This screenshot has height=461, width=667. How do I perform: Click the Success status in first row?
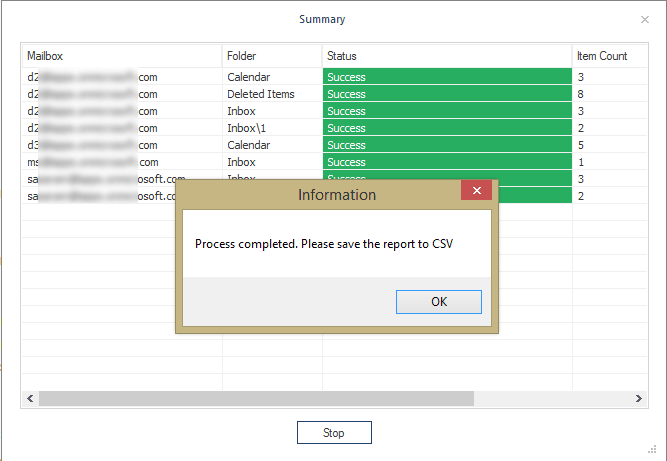[446, 77]
